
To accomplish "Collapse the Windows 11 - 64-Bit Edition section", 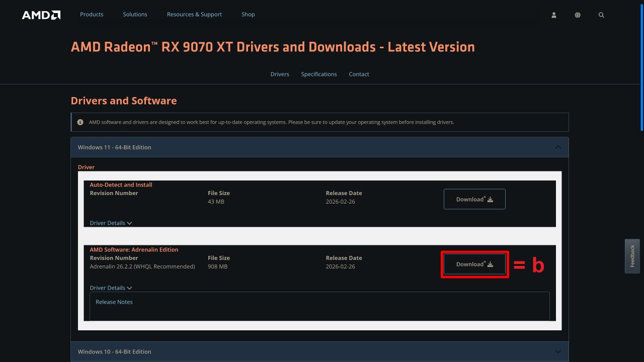I will click(319, 147).
